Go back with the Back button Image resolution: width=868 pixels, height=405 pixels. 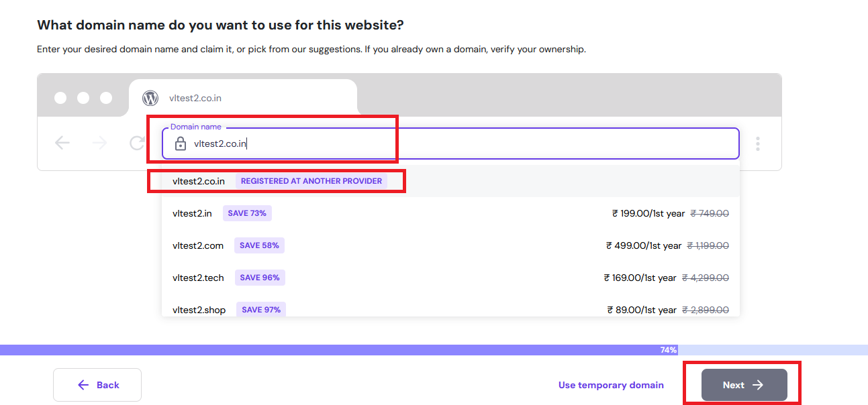(x=97, y=385)
